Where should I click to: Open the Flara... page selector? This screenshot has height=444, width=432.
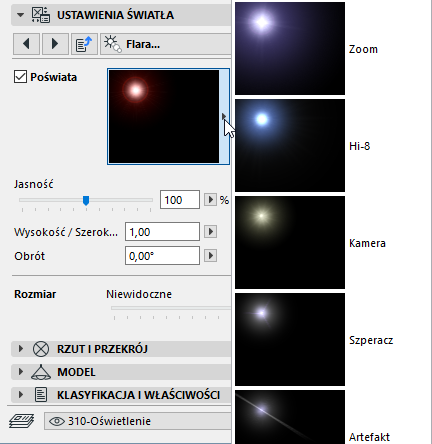[166, 44]
